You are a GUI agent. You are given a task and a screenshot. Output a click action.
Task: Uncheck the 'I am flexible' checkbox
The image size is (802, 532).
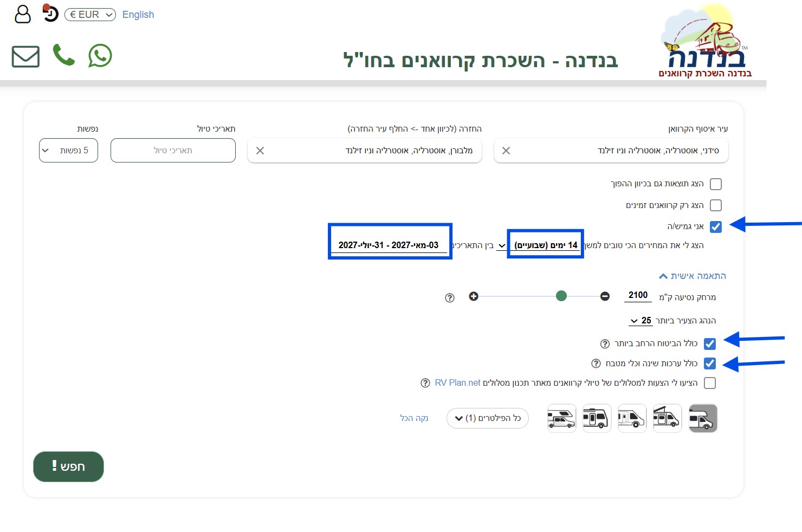coord(716,227)
